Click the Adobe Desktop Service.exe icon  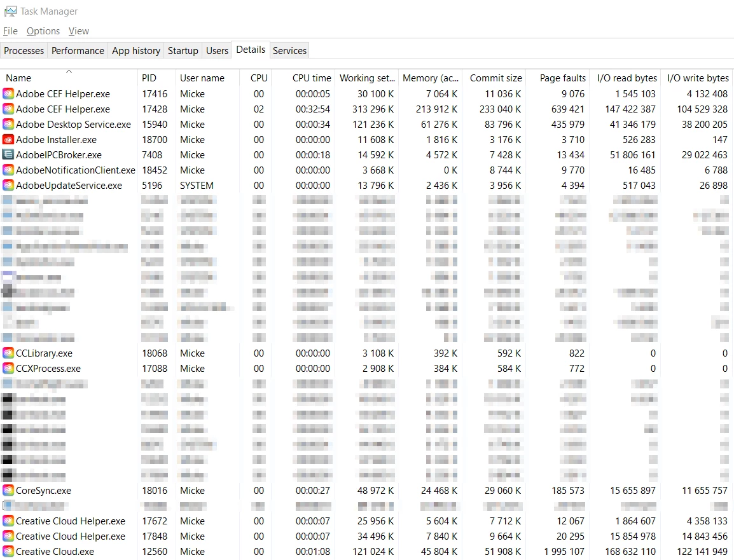[8, 125]
